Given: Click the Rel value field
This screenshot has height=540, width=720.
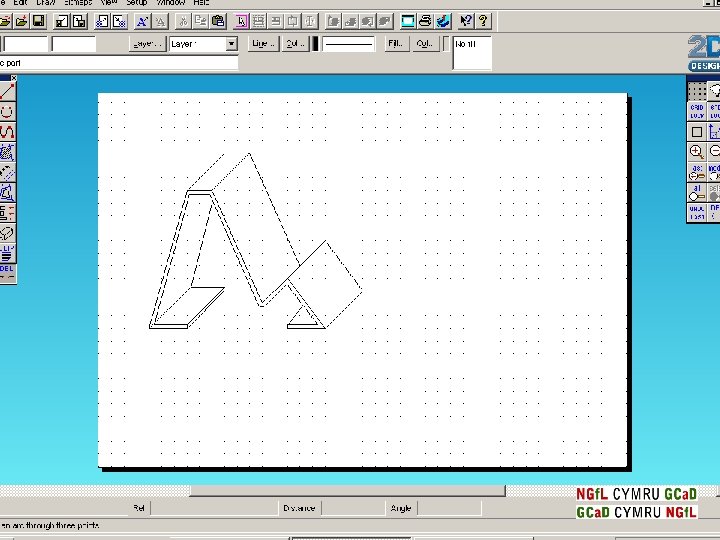Looking at the screenshot, I should point(214,508).
